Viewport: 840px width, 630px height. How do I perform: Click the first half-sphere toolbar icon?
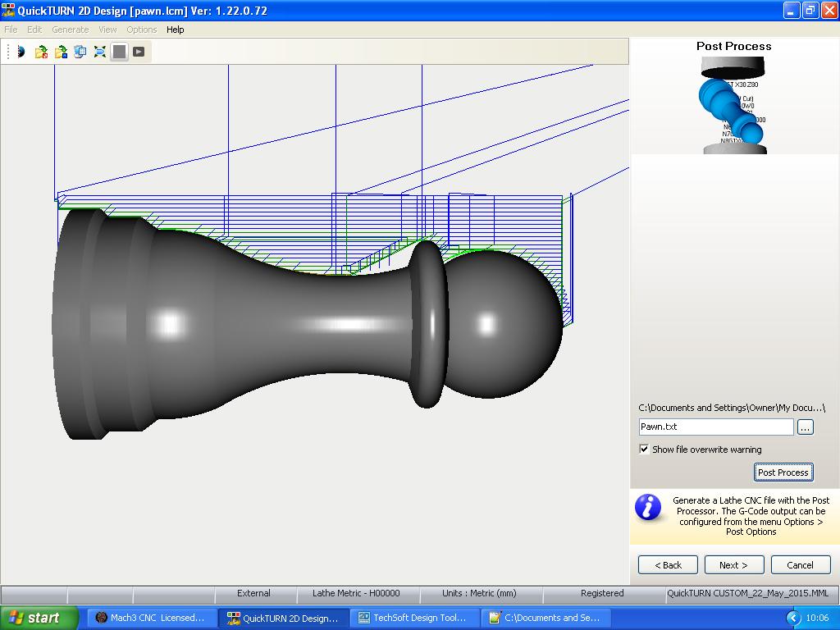click(x=20, y=52)
